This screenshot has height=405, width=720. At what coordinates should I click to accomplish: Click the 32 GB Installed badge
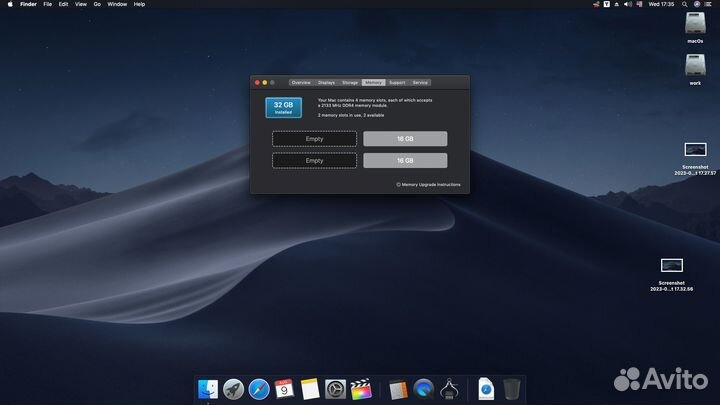(283, 107)
